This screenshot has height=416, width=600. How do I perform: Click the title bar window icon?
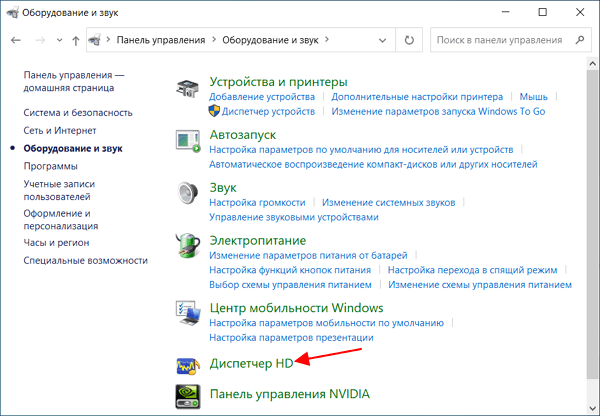[13, 13]
